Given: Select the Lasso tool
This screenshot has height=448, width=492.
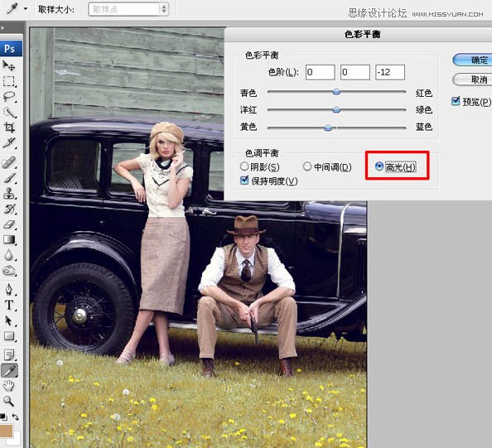Looking at the screenshot, I should pos(9,97).
